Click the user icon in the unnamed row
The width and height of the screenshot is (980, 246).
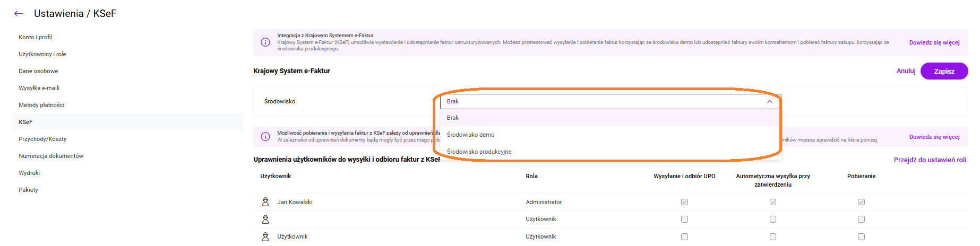[x=265, y=219]
